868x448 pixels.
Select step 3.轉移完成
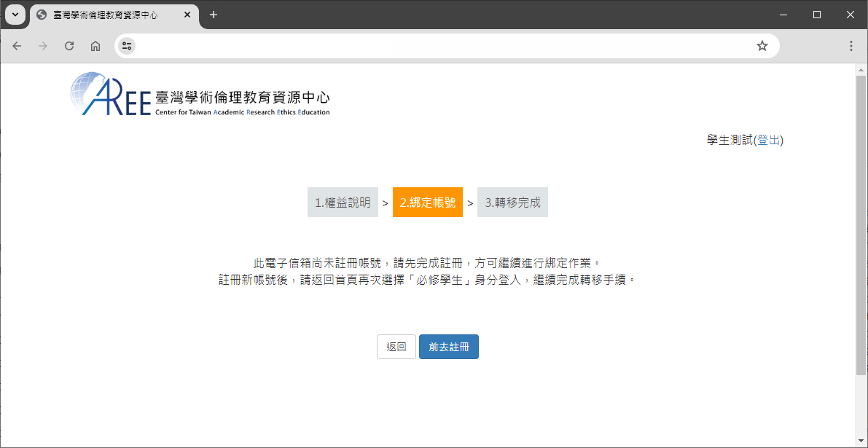[512, 203]
